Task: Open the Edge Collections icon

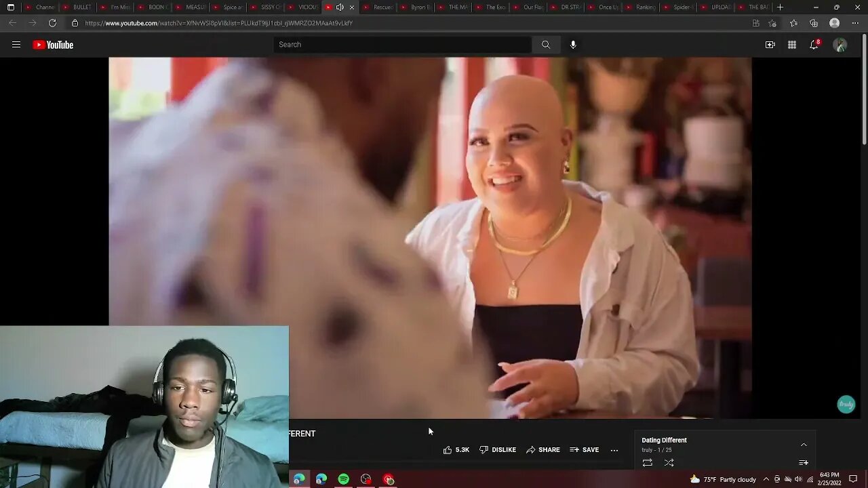Action: click(814, 23)
